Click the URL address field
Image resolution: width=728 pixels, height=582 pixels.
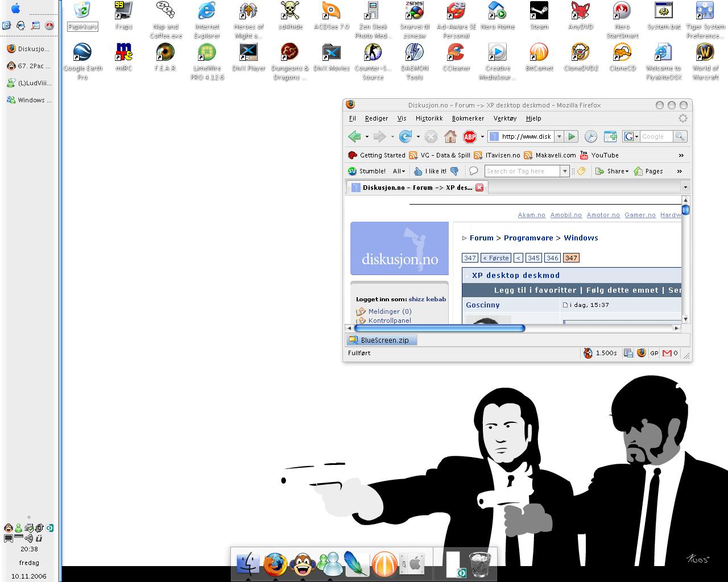[526, 136]
